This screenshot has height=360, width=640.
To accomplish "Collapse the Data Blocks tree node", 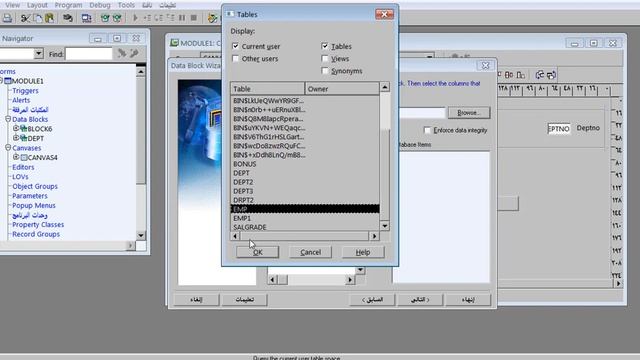I will [x=8, y=119].
